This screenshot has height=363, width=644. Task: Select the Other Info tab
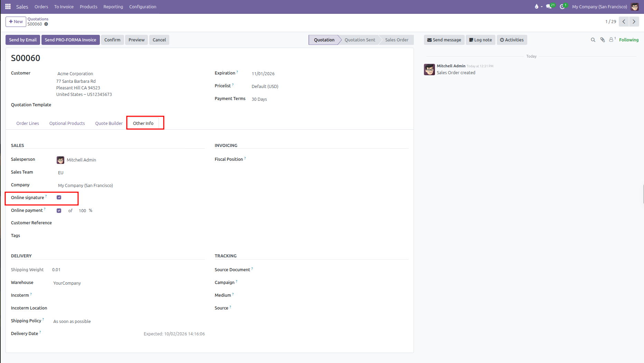click(x=143, y=123)
